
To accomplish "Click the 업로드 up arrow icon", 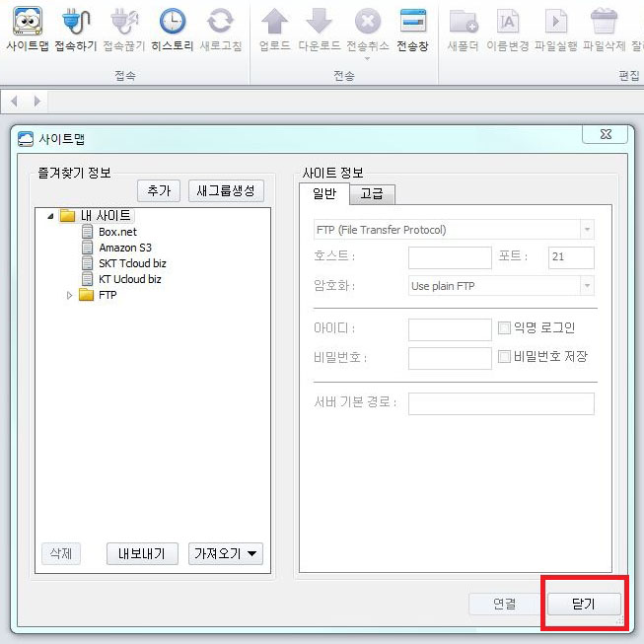I will [275, 22].
